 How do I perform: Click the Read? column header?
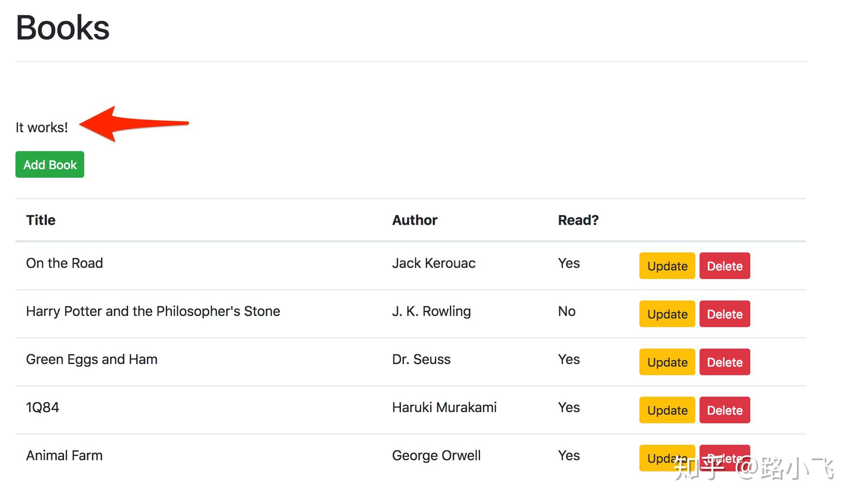(x=578, y=220)
